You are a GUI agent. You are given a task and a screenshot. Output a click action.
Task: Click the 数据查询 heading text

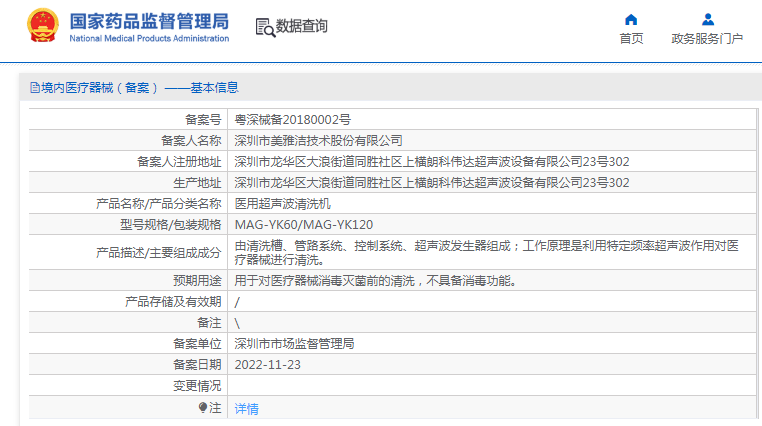pyautogui.click(x=301, y=26)
